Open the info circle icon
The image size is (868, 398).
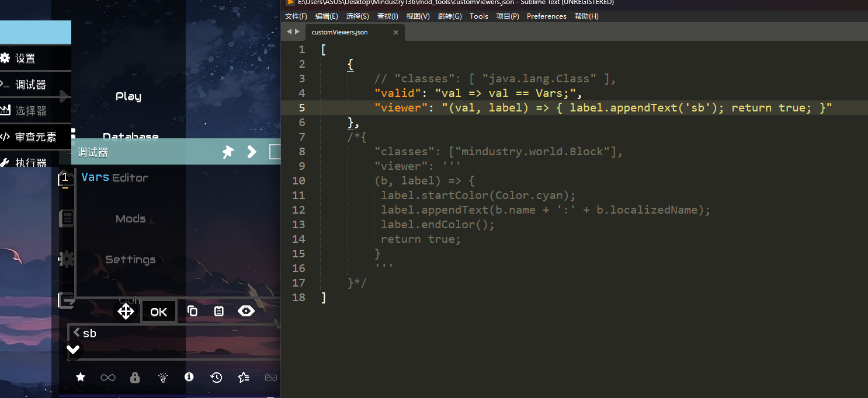coord(189,377)
